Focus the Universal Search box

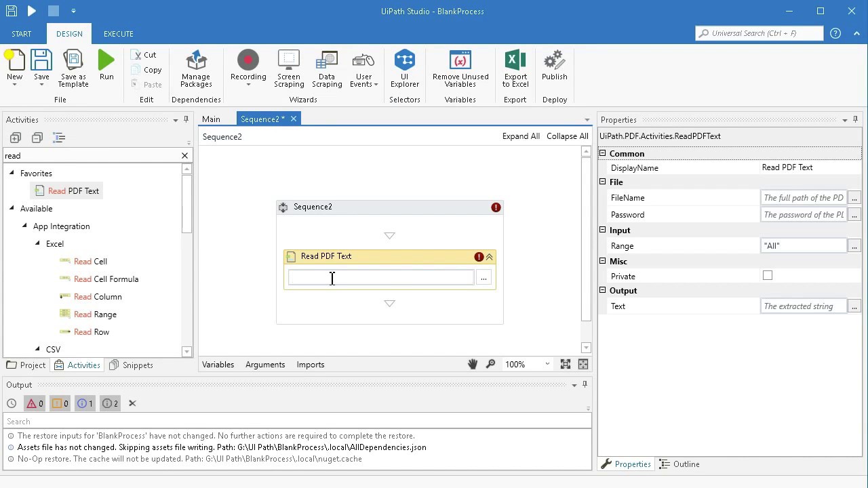coord(759,33)
